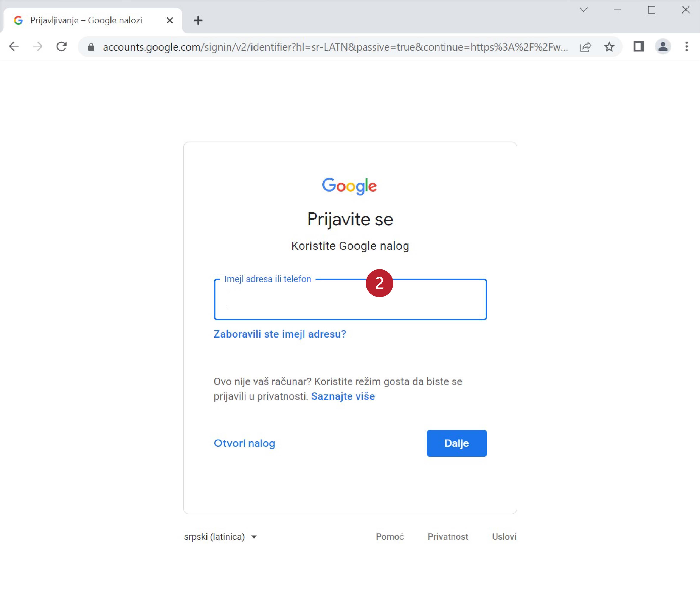This screenshot has height=590, width=700.
Task: Click the browser back arrow
Action: [14, 46]
